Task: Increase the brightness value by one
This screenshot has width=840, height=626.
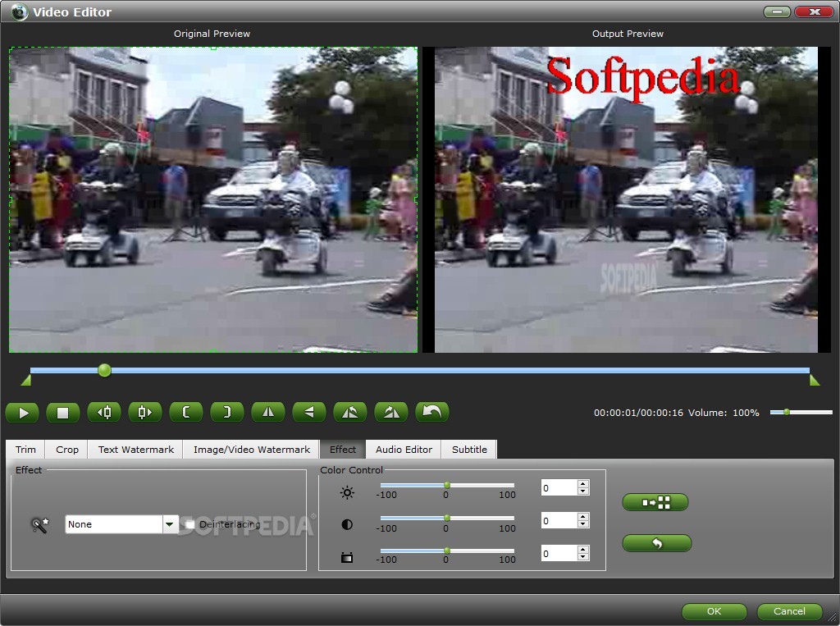Action: [583, 483]
